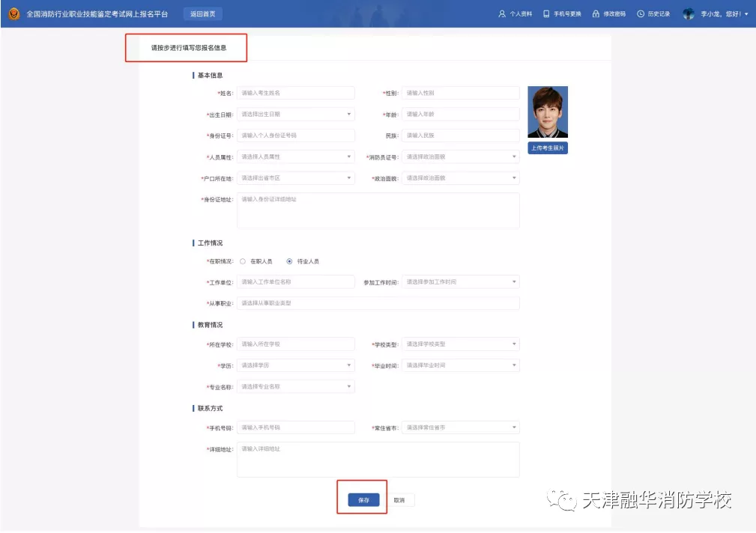
Task: Click the 手机号更换 phone icon
Action: [x=546, y=13]
